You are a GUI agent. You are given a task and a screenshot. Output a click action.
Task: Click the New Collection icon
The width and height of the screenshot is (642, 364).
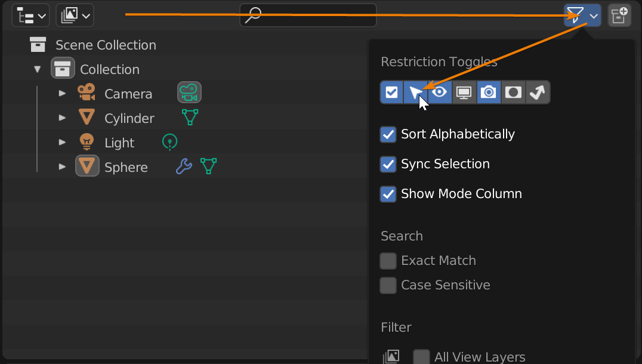click(x=619, y=16)
